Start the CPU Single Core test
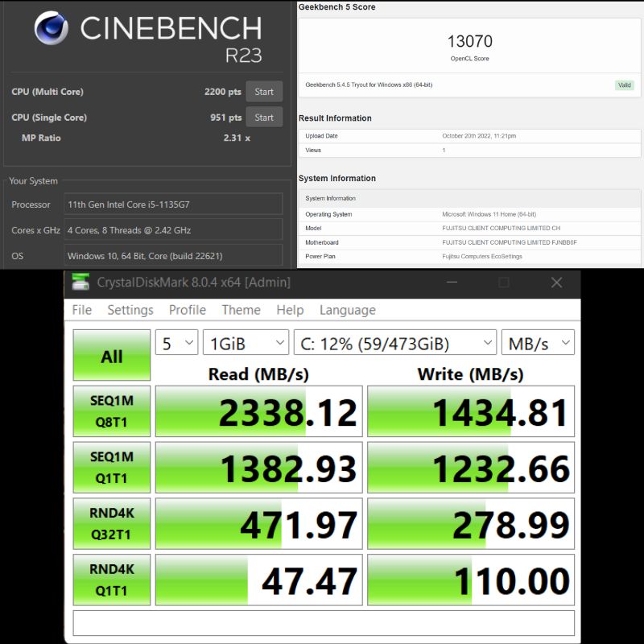 (264, 118)
